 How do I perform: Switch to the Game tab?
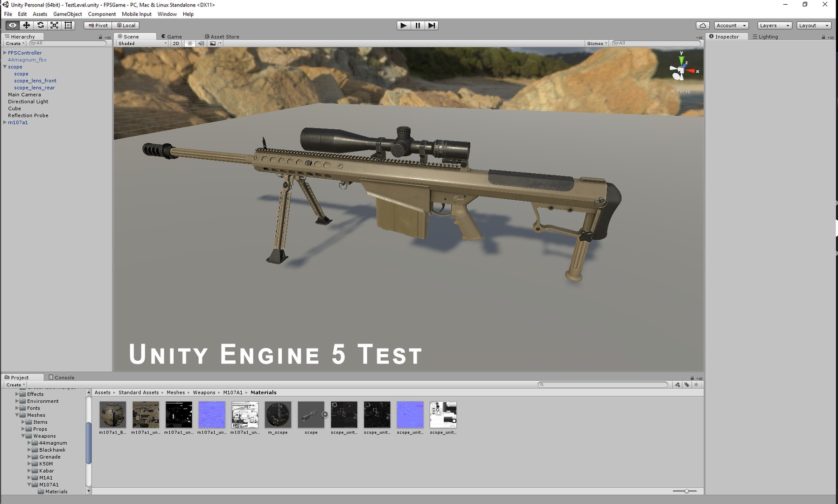(x=172, y=36)
